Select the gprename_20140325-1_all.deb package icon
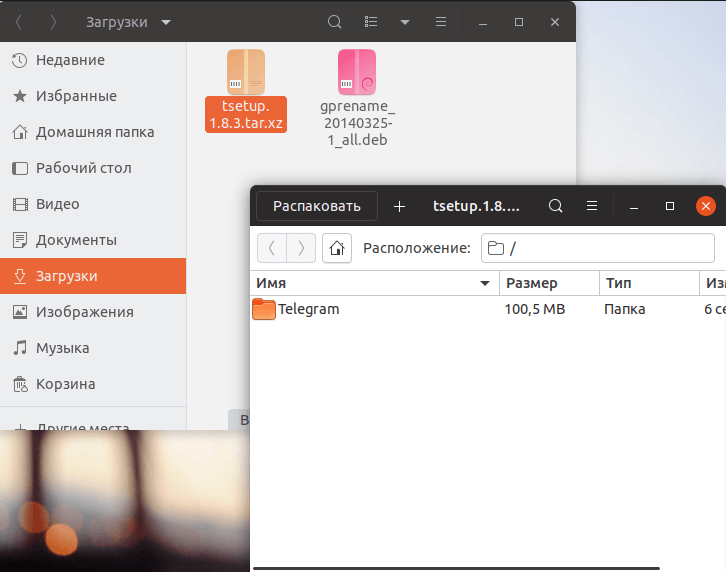 point(357,72)
